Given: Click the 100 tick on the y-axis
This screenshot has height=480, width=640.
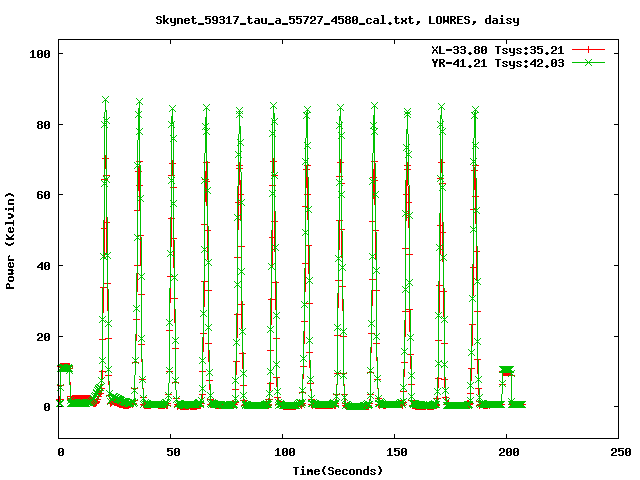Looking at the screenshot, I should [x=42, y=54].
